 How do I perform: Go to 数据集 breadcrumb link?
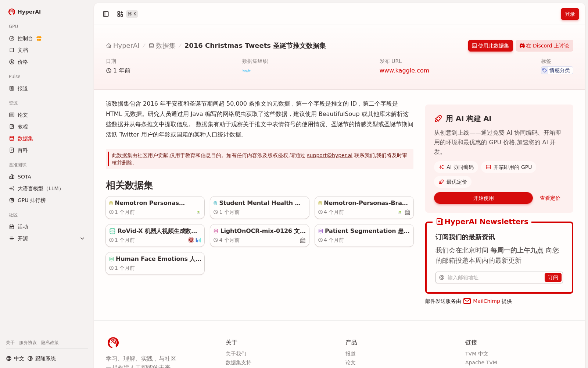pyautogui.click(x=162, y=46)
